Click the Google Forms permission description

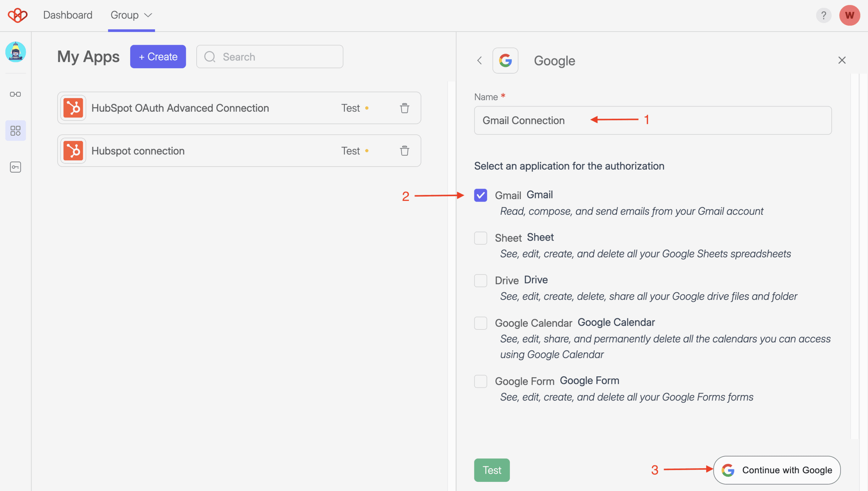tap(627, 397)
